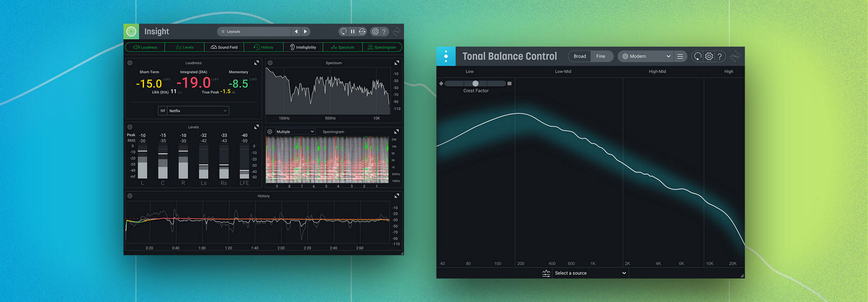The width and height of the screenshot is (868, 302).
Task: Reset the meters in Insight
Action: pos(343,31)
